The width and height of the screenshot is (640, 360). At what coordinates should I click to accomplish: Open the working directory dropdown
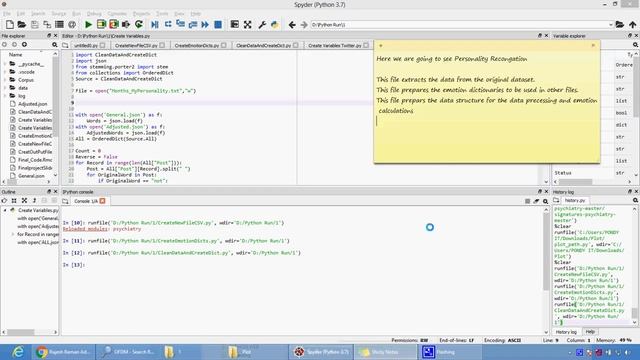(x=611, y=24)
